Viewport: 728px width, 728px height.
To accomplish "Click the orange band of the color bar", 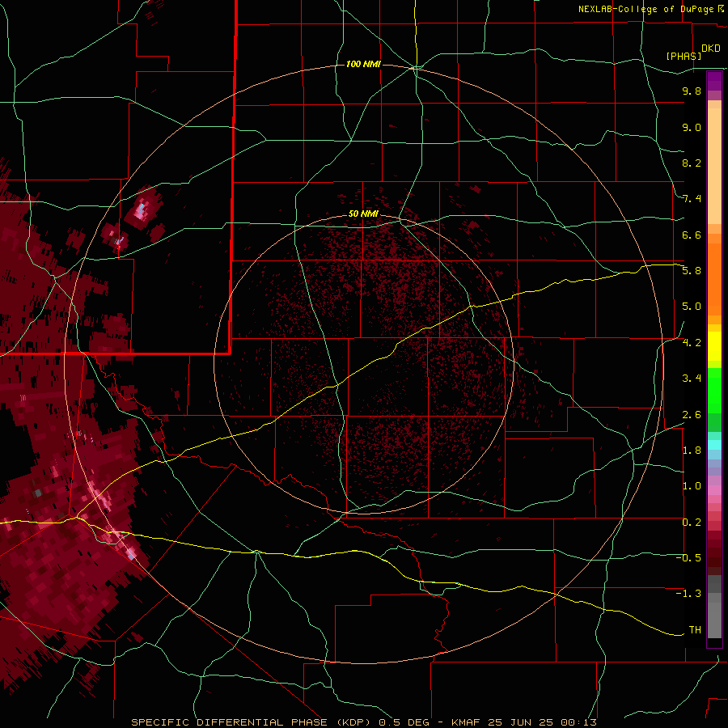I will click(x=714, y=278).
